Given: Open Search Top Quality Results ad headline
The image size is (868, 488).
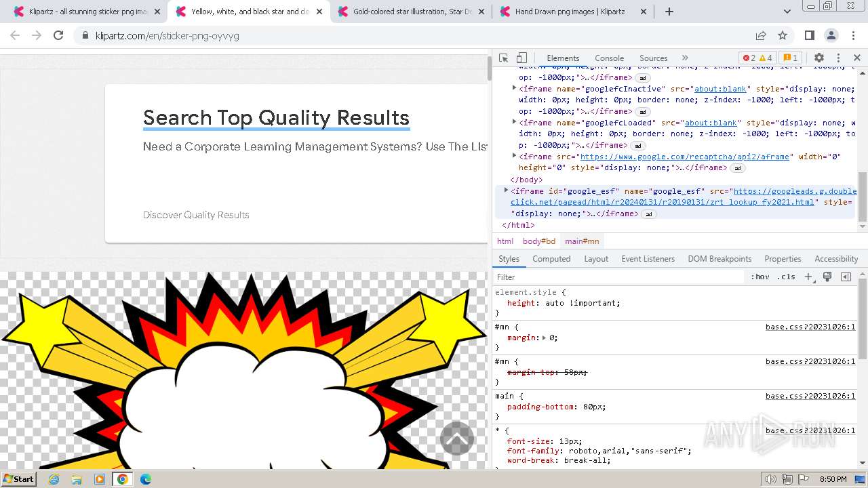Looking at the screenshot, I should point(276,118).
